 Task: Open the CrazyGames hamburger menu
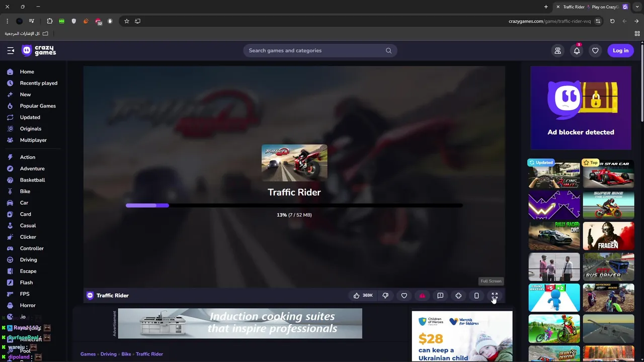point(11,50)
